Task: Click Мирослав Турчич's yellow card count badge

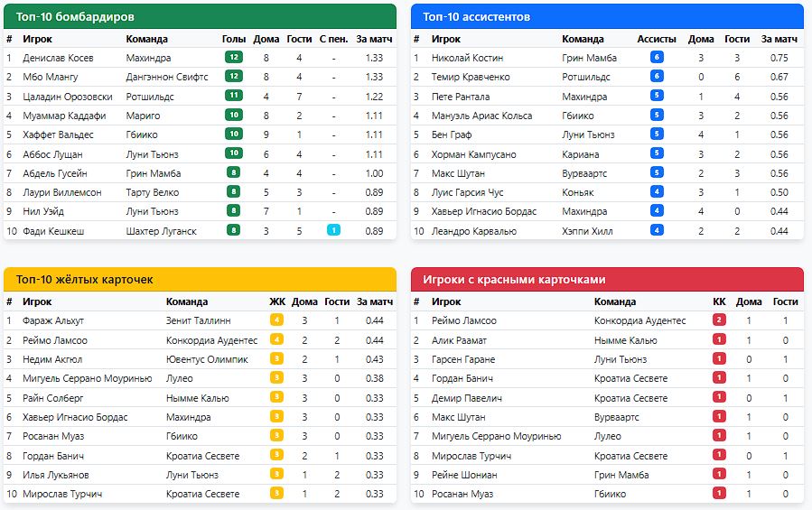Action: (x=276, y=494)
